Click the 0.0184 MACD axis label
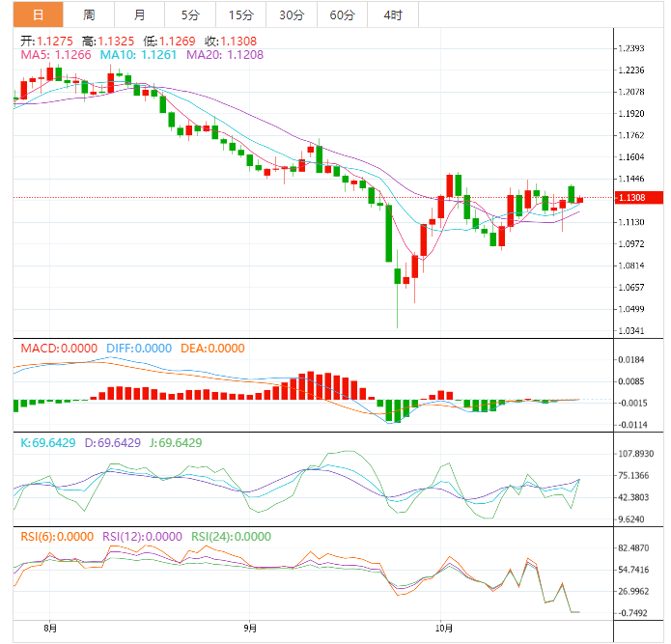The height and width of the screenshot is (644, 671). tap(631, 360)
